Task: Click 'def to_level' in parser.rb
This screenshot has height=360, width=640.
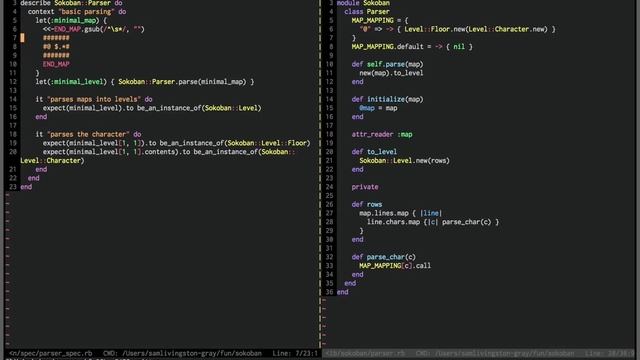Action: 374,152
